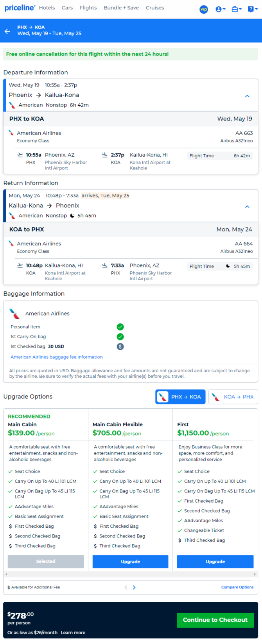262x644 pixels.
Task: Go to next upgrade options arrow
Action: point(134,587)
